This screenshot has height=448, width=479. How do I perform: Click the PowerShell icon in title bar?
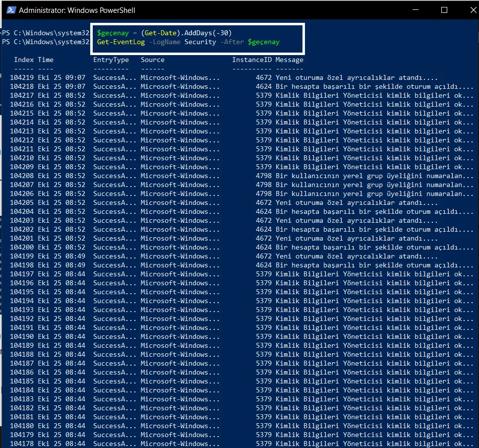[11, 10]
